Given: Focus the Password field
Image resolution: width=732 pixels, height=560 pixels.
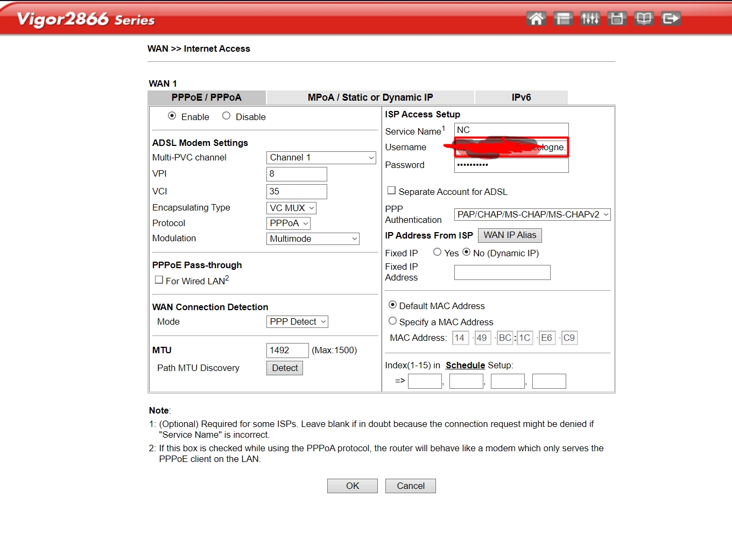Looking at the screenshot, I should pyautogui.click(x=511, y=165).
